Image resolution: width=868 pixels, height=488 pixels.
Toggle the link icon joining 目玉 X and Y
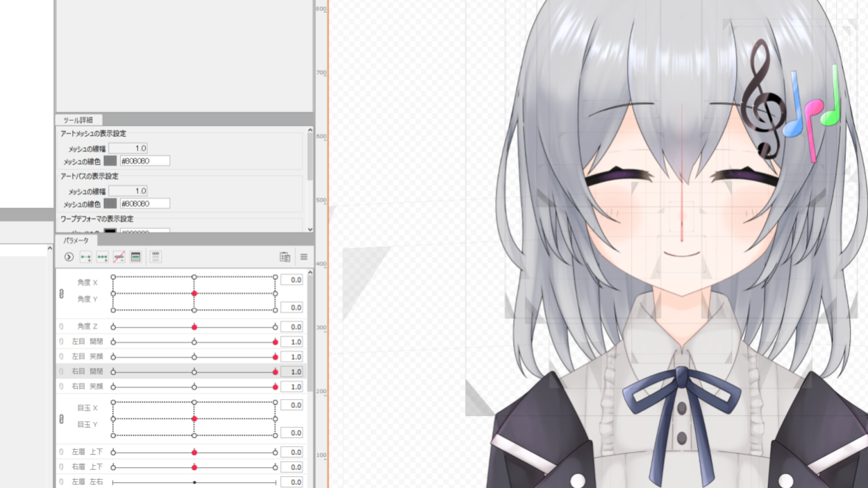tap(61, 419)
